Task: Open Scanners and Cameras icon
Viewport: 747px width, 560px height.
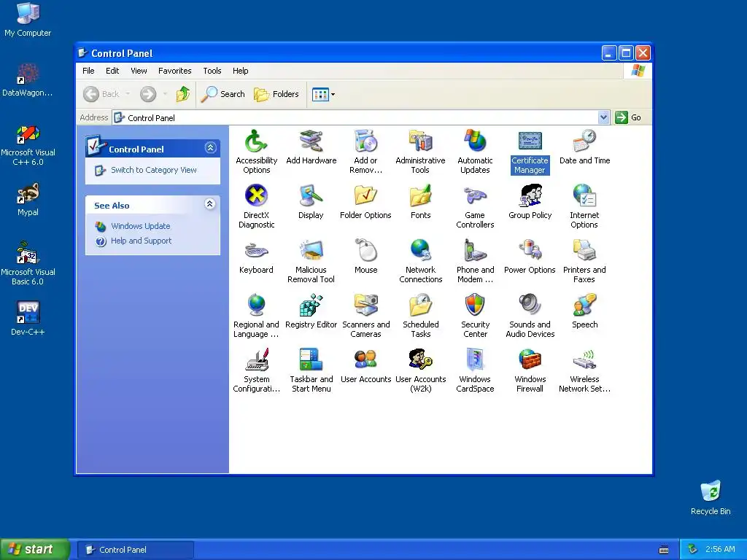Action: (x=366, y=316)
